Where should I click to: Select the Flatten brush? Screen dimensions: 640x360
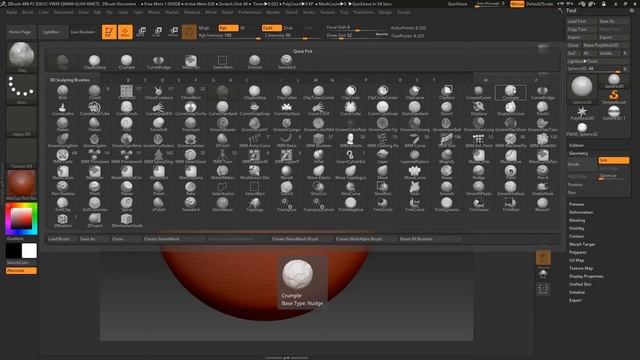pyautogui.click(x=95, y=124)
